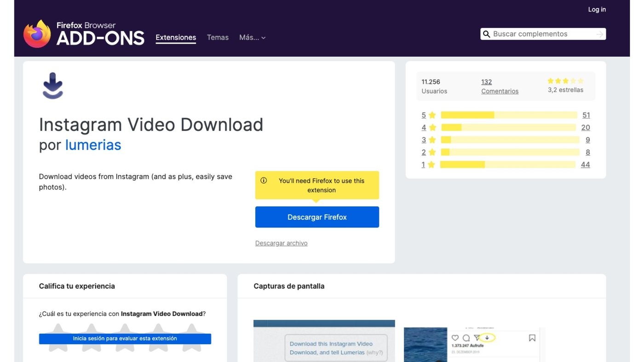Click the Descargar Firefox button

(x=317, y=217)
